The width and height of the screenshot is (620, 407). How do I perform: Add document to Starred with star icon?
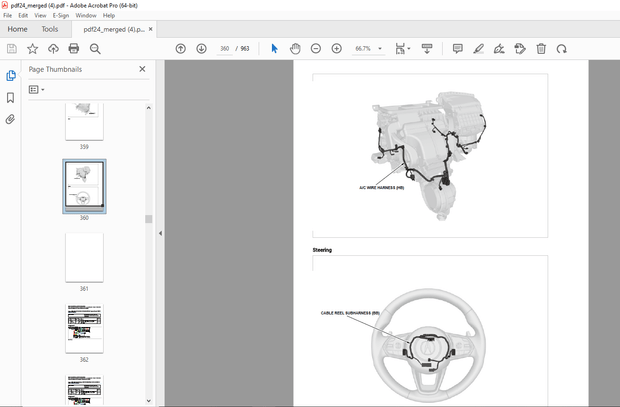[x=32, y=49]
